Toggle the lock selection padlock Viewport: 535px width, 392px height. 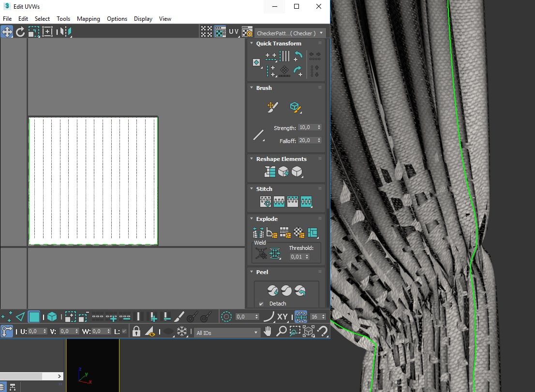pos(136,332)
